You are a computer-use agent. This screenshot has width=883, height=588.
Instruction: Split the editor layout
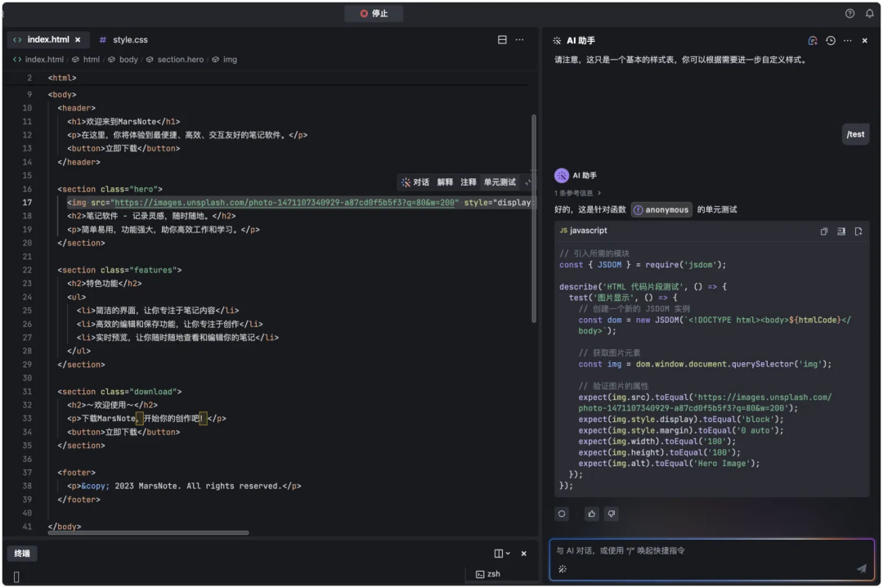[x=502, y=39]
